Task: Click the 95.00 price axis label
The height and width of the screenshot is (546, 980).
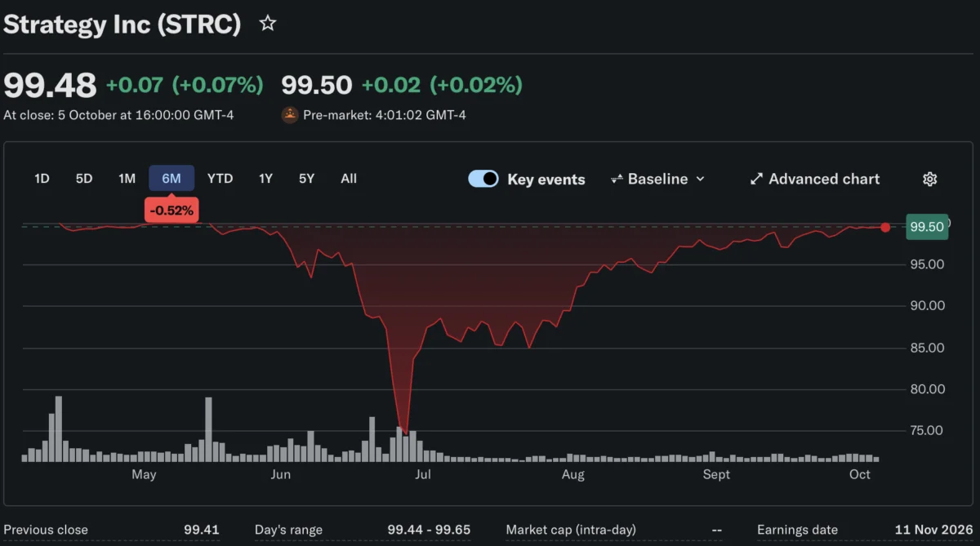Action: tap(927, 264)
